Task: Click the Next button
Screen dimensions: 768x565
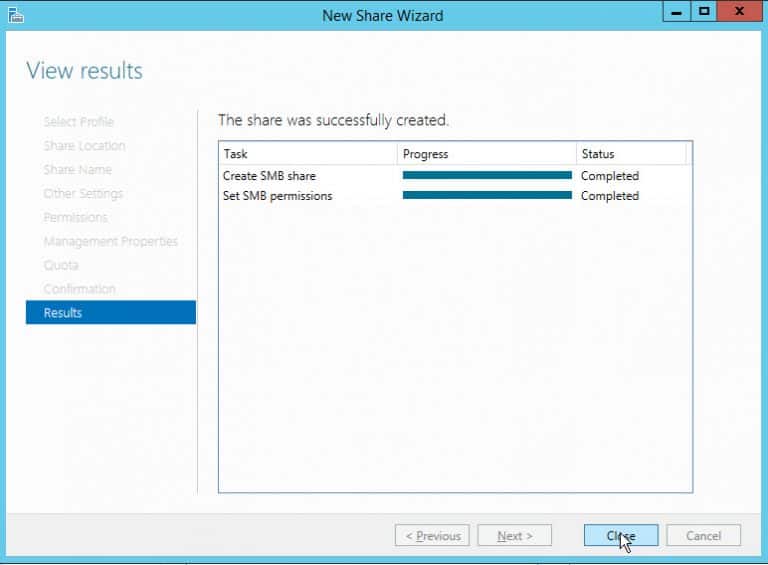Action: point(515,536)
